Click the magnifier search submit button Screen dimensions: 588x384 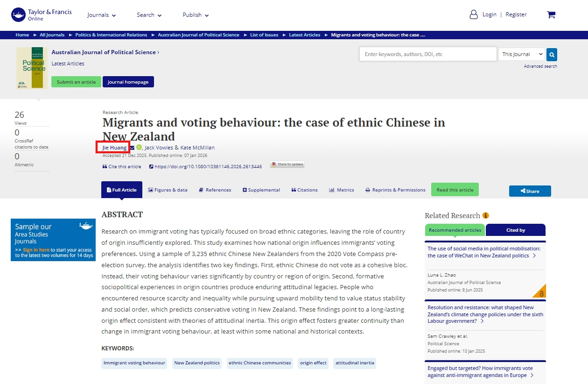coord(552,55)
